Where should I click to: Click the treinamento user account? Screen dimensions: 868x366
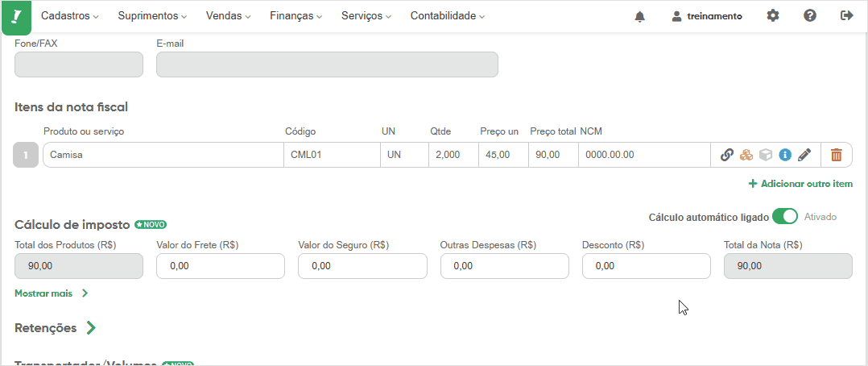pos(707,16)
